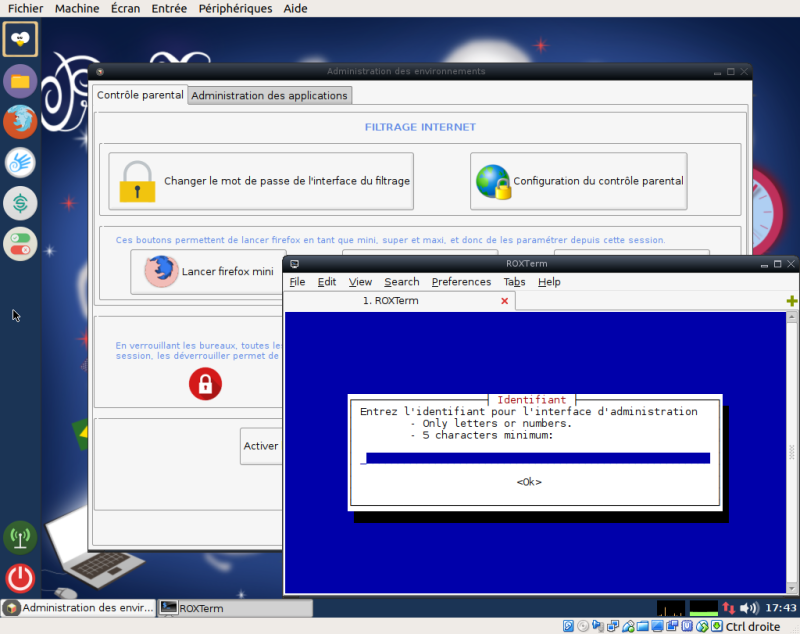Click the white hand icon in the dock
800x634 pixels.
tap(20, 163)
